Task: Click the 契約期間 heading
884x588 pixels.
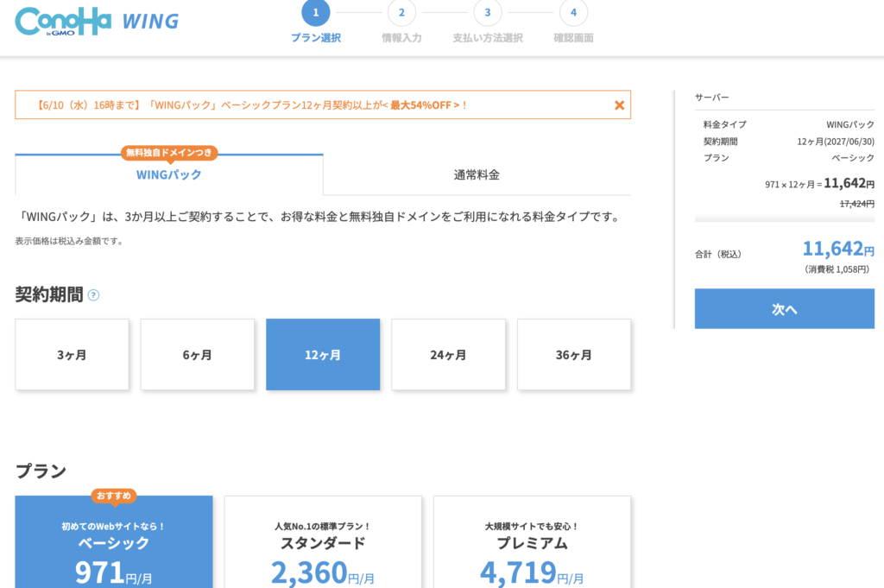Action: pyautogui.click(x=49, y=294)
